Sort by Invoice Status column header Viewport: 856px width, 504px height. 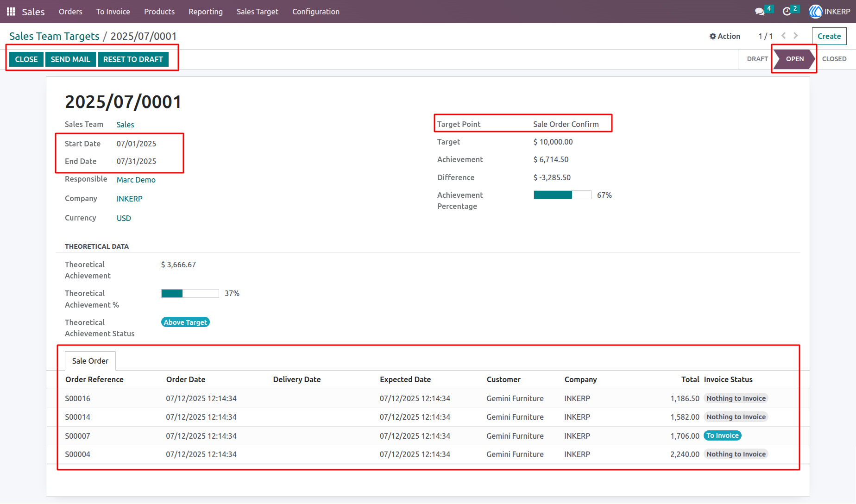coord(728,379)
